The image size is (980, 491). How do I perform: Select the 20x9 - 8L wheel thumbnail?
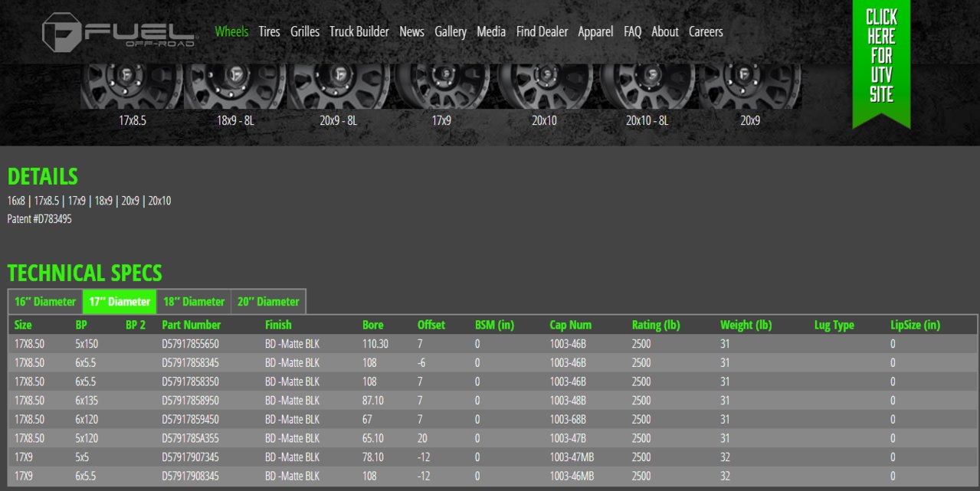tap(338, 87)
